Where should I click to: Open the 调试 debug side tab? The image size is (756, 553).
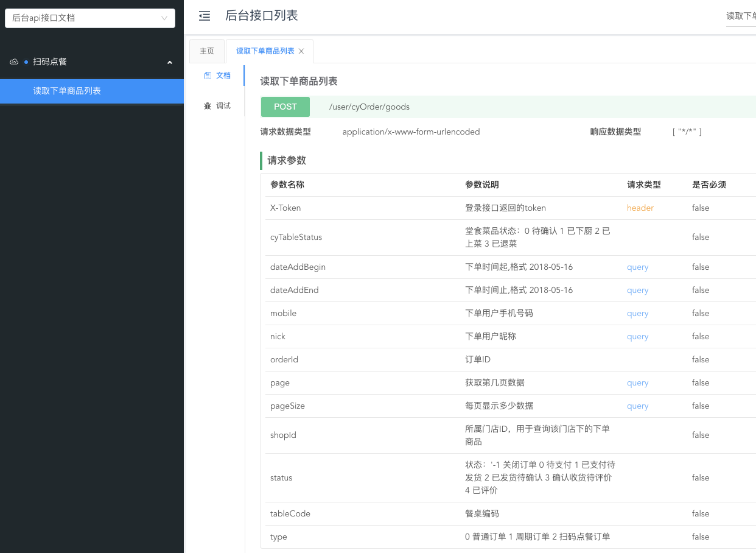click(x=223, y=106)
